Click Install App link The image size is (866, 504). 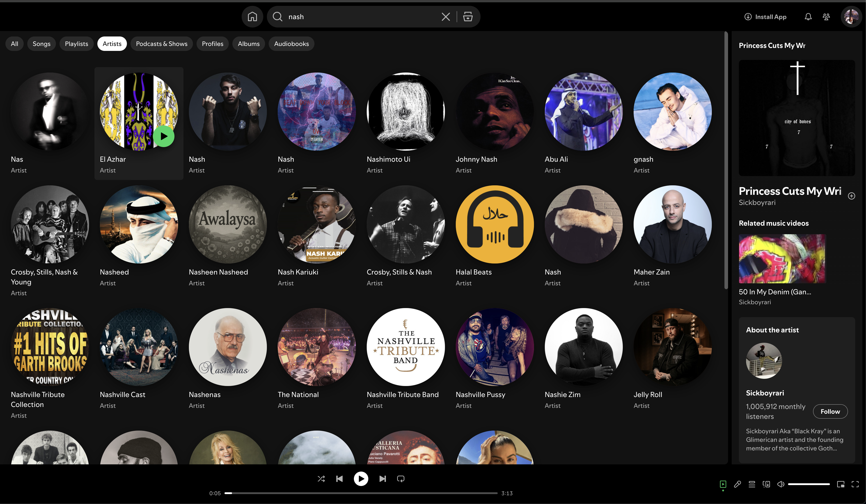pos(765,17)
